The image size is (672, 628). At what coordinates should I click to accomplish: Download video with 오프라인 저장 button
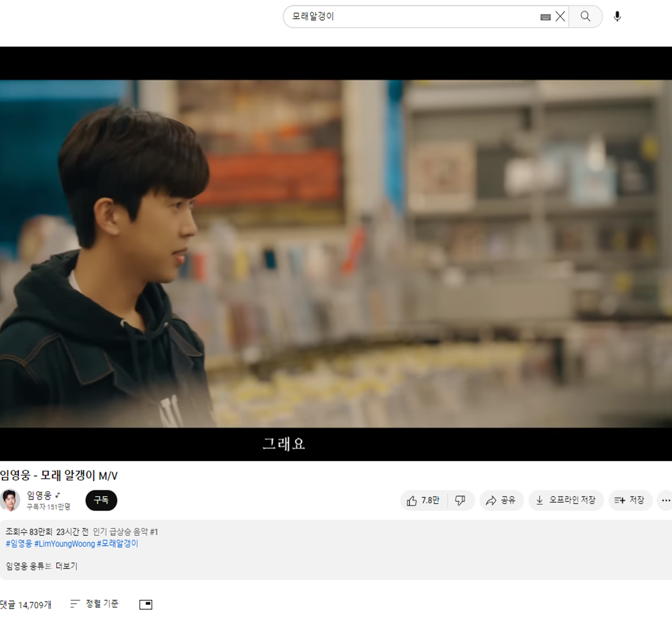point(566,500)
